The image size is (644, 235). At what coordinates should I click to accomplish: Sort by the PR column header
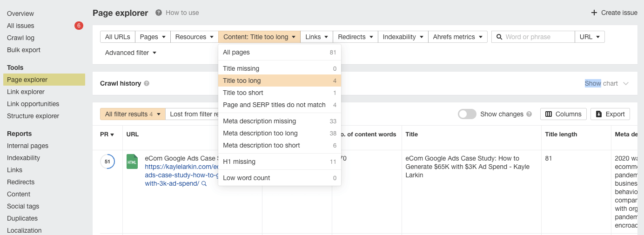point(107,134)
